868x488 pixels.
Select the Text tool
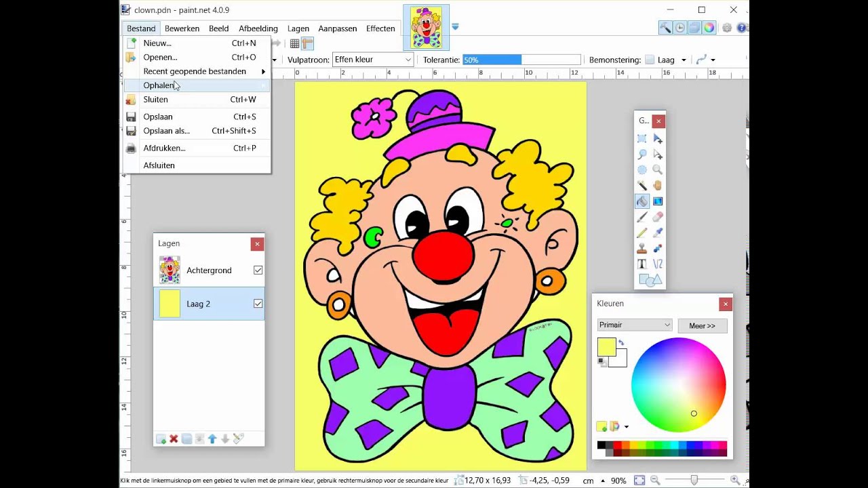[642, 264]
